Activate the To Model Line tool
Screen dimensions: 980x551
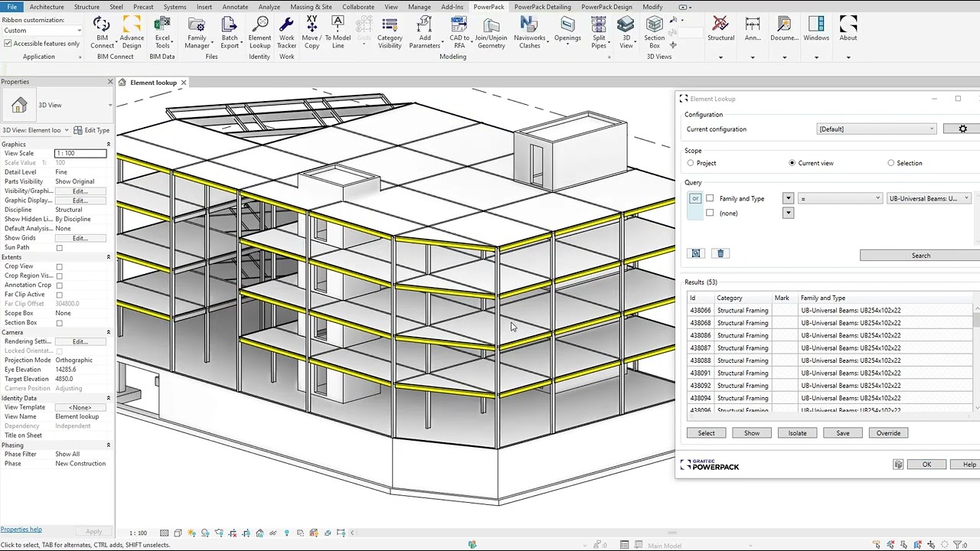coord(338,32)
